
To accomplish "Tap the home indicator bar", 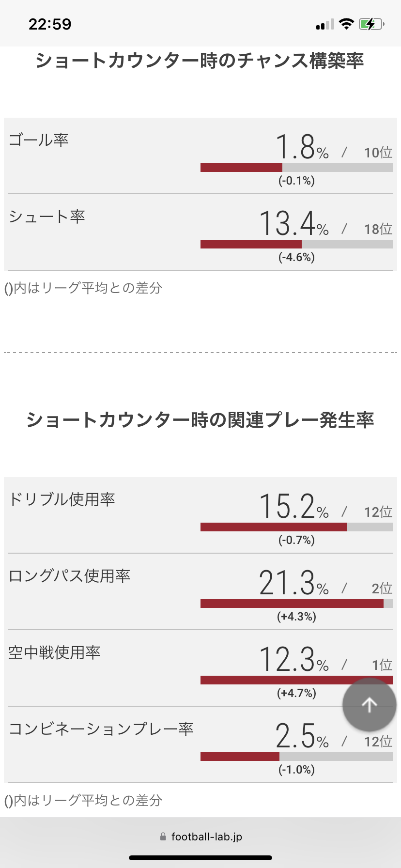I will point(200,858).
